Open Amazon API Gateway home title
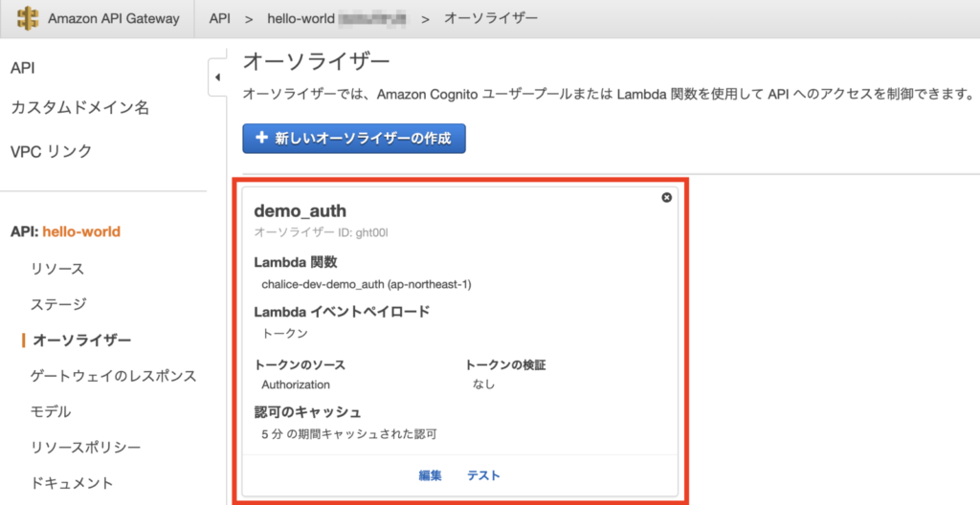Image resolution: width=980 pixels, height=505 pixels. (x=114, y=18)
